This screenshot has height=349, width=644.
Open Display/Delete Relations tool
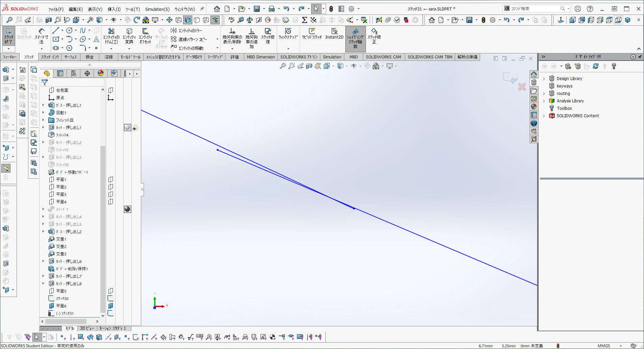pyautogui.click(x=232, y=36)
